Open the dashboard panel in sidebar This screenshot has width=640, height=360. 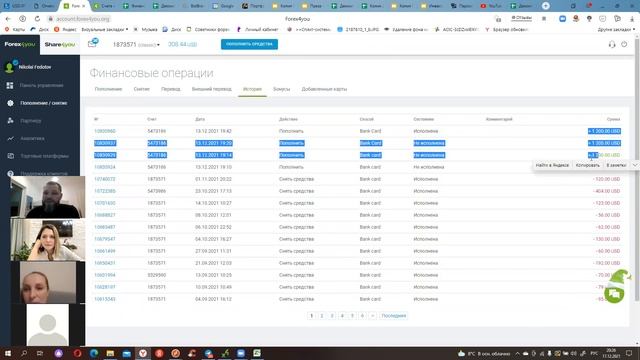coord(41,85)
